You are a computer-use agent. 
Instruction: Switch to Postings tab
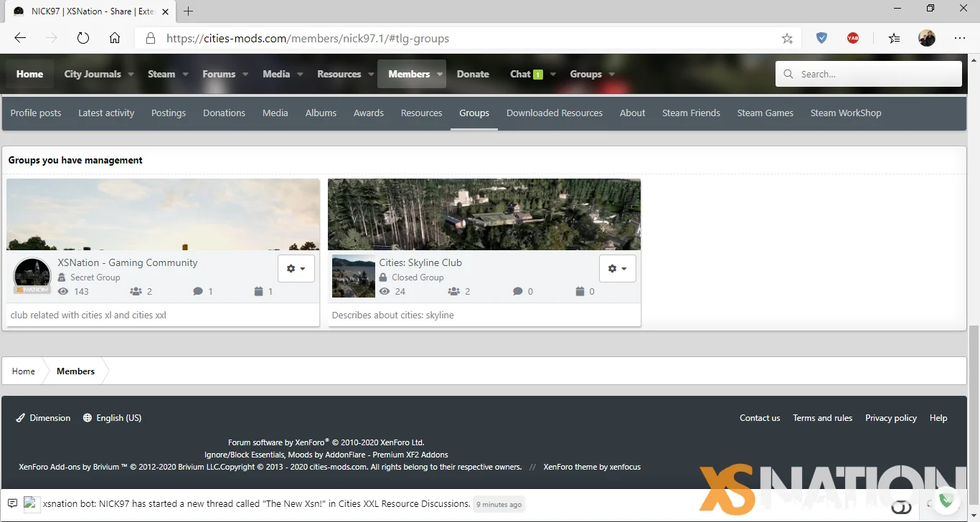click(169, 113)
